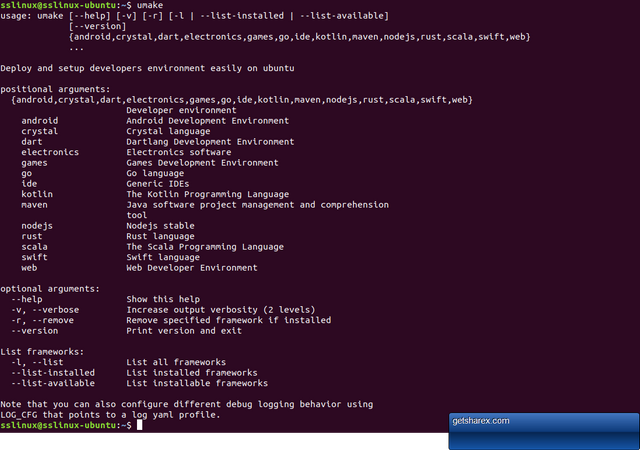Select the 'rust' argument name

(x=32, y=236)
